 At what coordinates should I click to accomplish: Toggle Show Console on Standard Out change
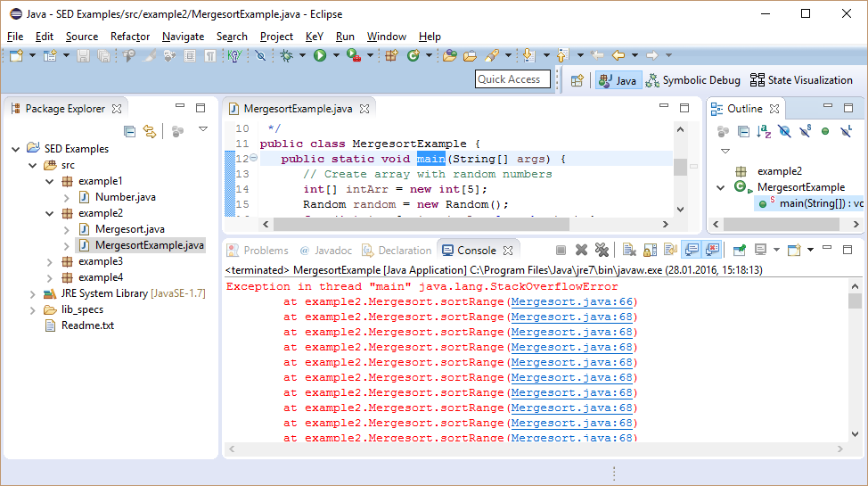(692, 251)
